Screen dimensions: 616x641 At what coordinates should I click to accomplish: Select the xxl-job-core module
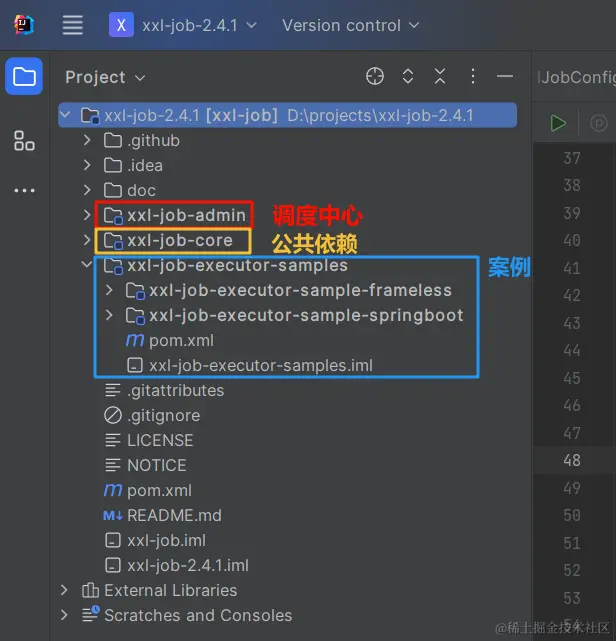[x=168, y=240]
